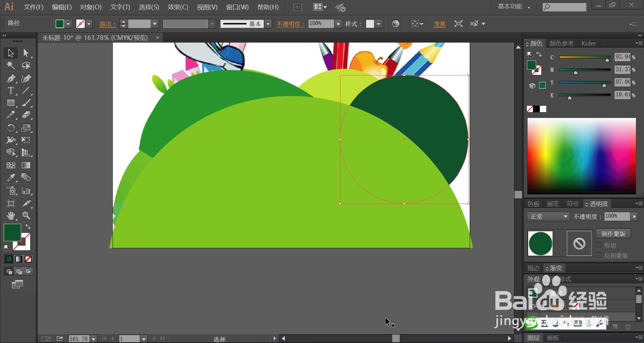Open zoom level dropdown at status bar
This screenshot has height=343, width=644.
(x=93, y=339)
